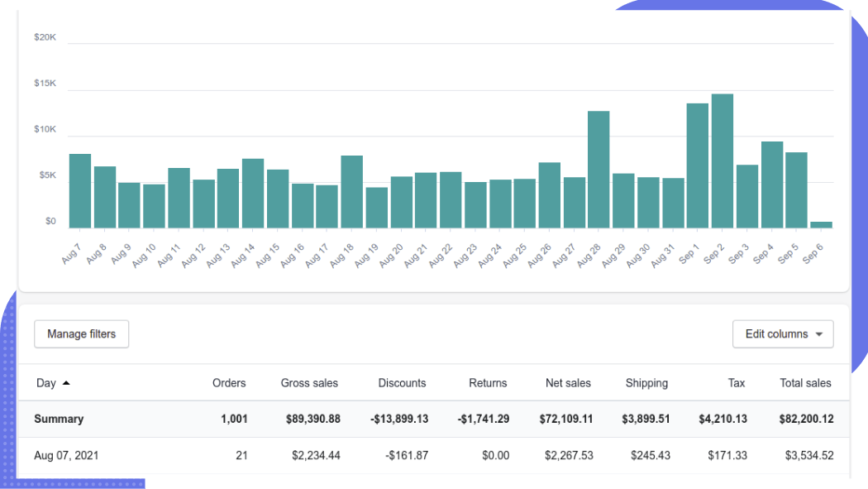868x489 pixels.
Task: Sort by the Gross sales column header
Action: coord(309,383)
